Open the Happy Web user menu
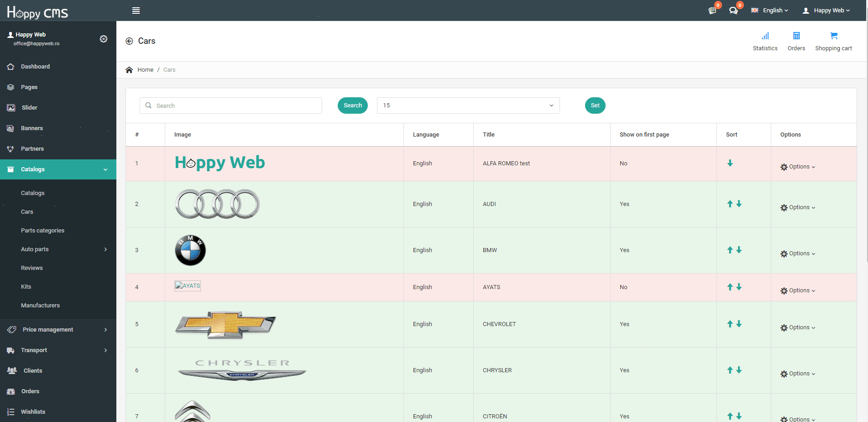This screenshot has height=422, width=868. [826, 10]
